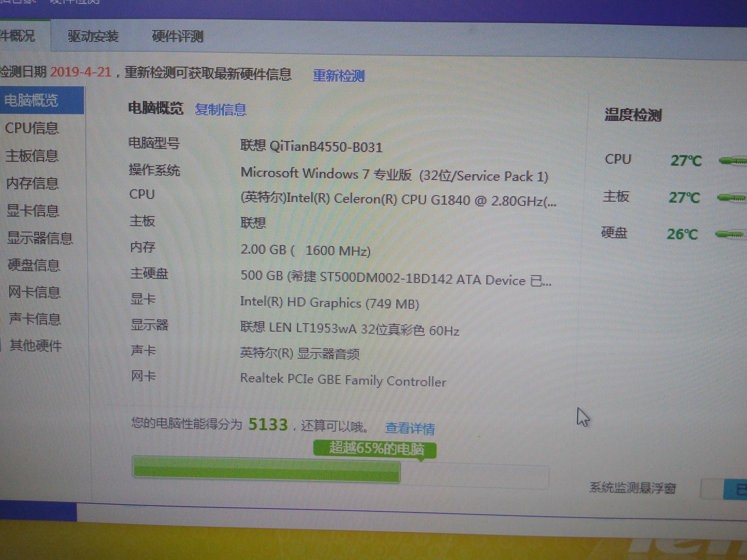Open 显卡信息 sidebar entry
Image resolution: width=747 pixels, height=560 pixels.
tap(33, 211)
